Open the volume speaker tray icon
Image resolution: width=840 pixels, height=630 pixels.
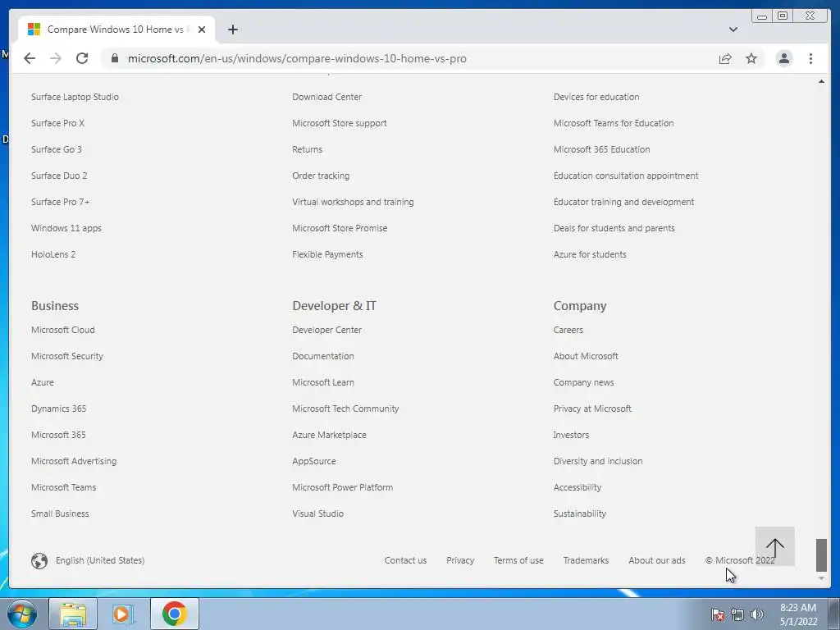(x=756, y=614)
